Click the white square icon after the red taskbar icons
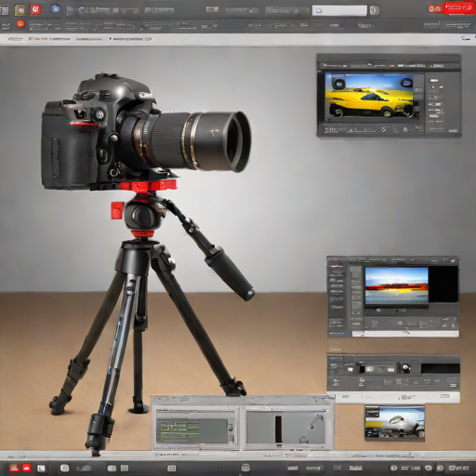 click(41, 469)
